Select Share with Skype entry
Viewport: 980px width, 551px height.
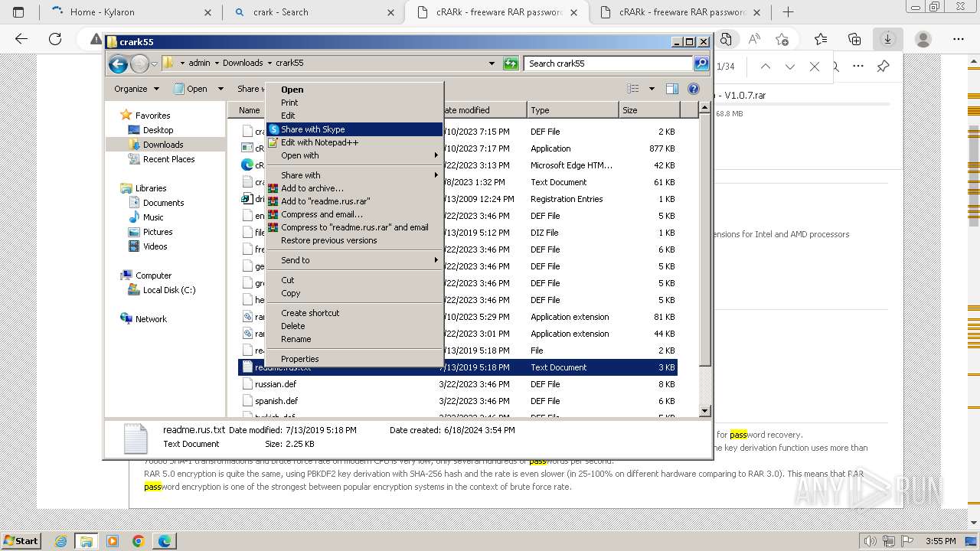coord(354,129)
